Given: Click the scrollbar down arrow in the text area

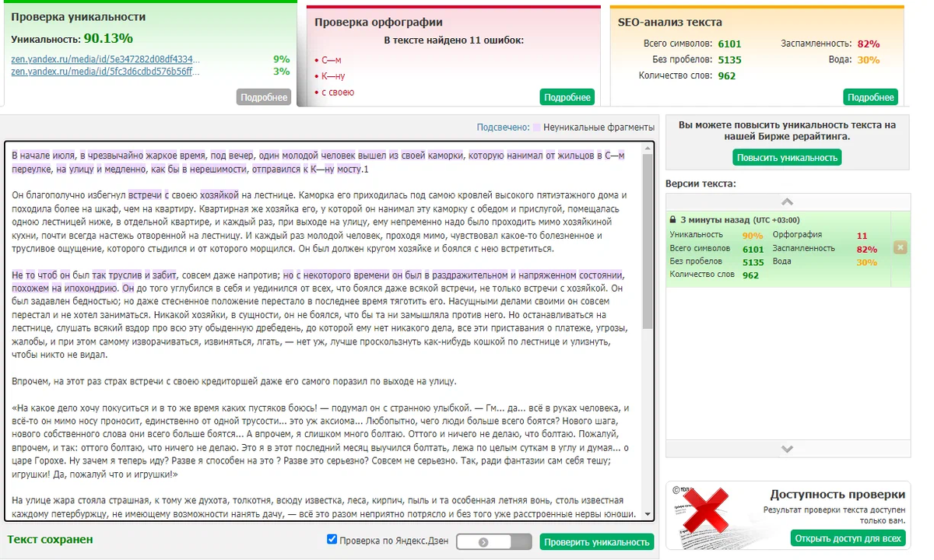Looking at the screenshot, I should (x=648, y=514).
